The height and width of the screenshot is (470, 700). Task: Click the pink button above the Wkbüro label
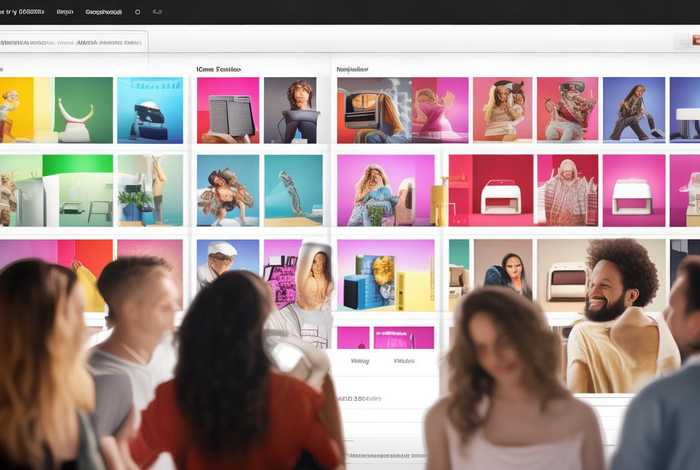pos(404,337)
